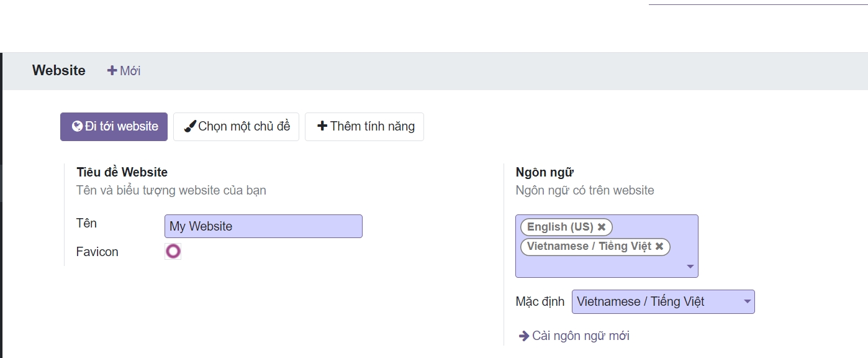
Task: Click the Favicon circle image
Action: pyautogui.click(x=173, y=252)
